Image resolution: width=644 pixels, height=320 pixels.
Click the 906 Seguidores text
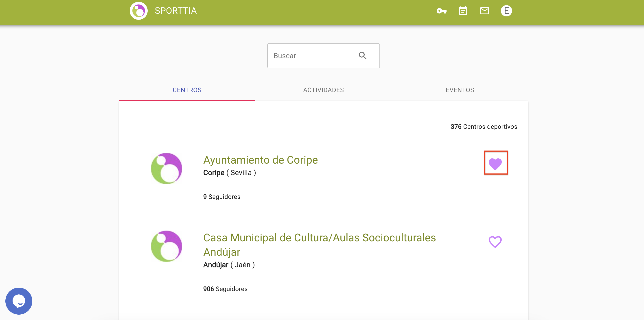(225, 289)
